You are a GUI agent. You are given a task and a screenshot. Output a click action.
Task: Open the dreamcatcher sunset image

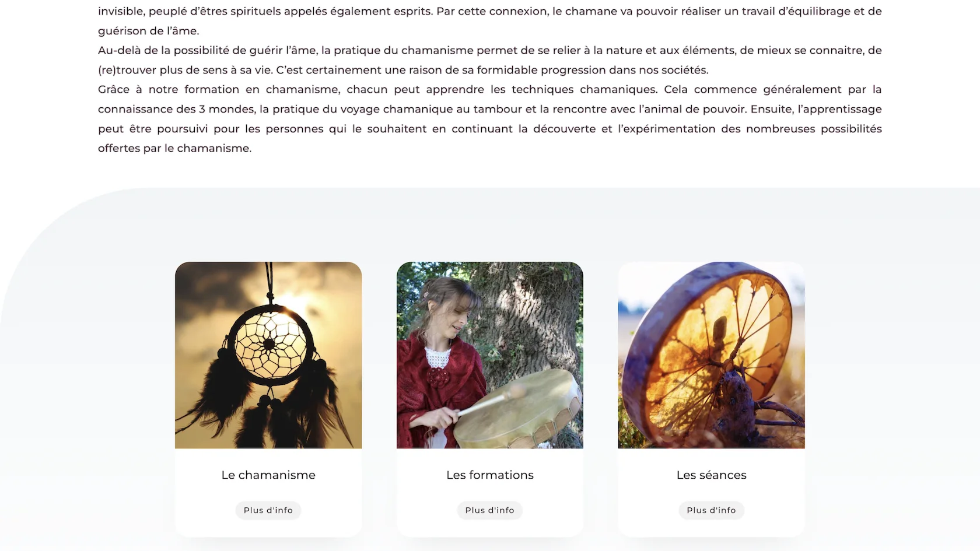tap(268, 355)
